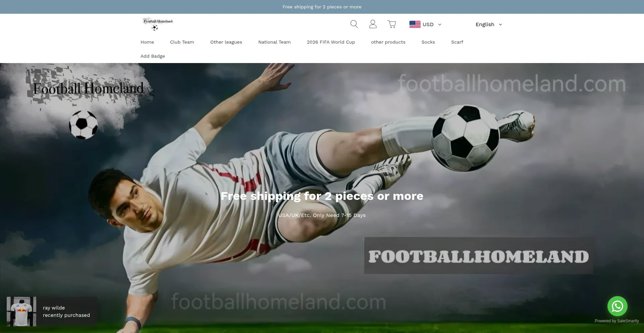Expand the USD currency dropdown

(425, 24)
